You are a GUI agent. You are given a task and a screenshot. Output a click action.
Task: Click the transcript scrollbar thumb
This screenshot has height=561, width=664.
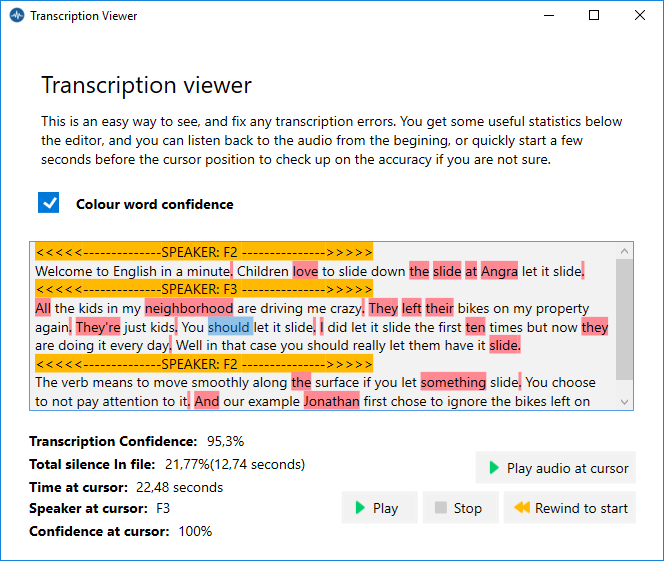[624, 319]
